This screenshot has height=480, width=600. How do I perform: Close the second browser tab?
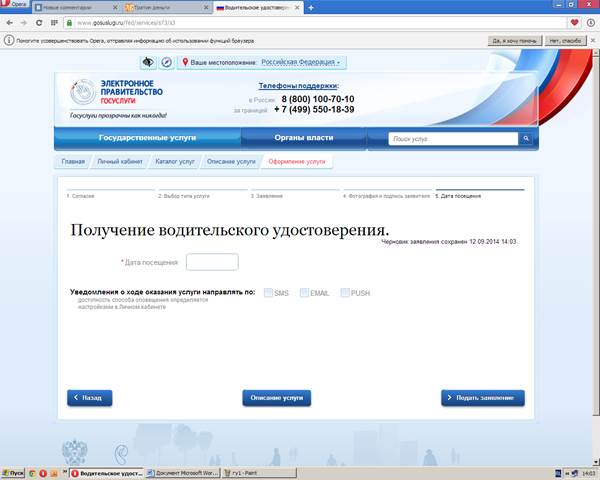tap(206, 8)
